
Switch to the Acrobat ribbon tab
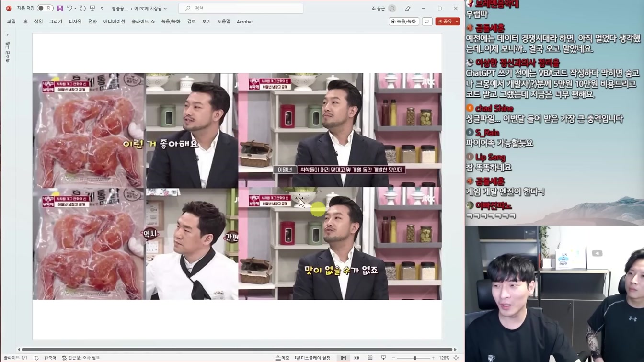tap(244, 22)
